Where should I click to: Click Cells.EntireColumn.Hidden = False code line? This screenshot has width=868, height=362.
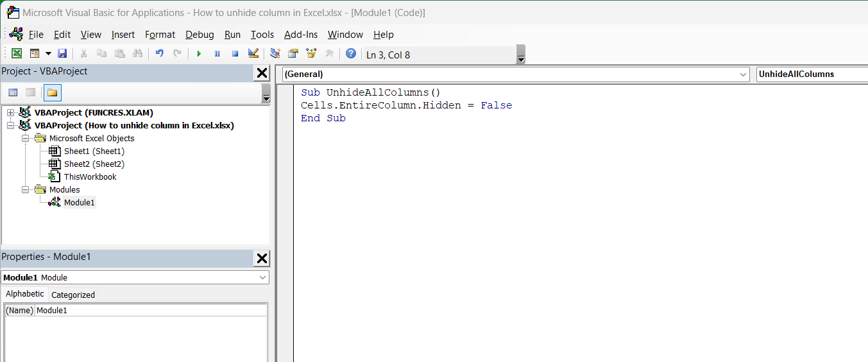click(x=407, y=105)
